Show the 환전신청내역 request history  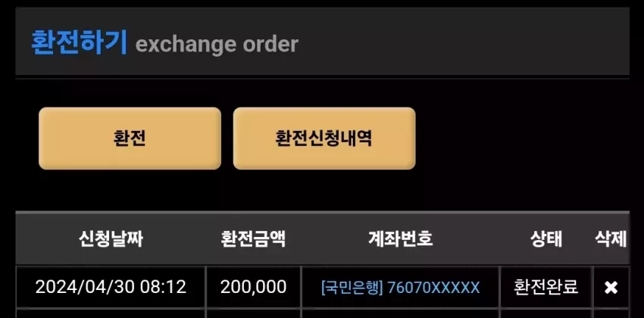(324, 139)
